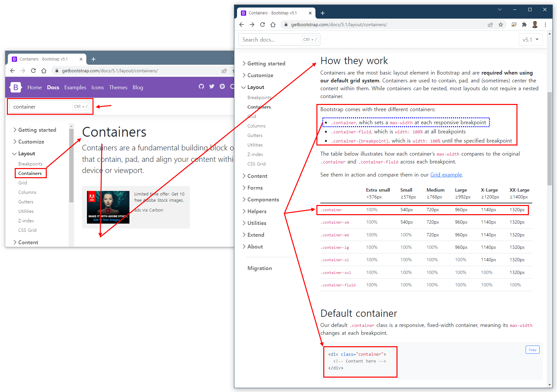The image size is (557, 392).
Task: Reload page in right browser window
Action: pyautogui.click(x=262, y=25)
